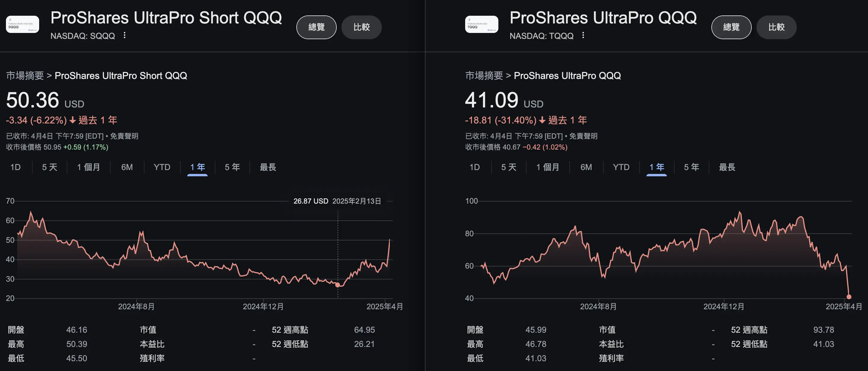
Task: Click SQQQ after-hours price 50.95
Action: [x=52, y=148]
